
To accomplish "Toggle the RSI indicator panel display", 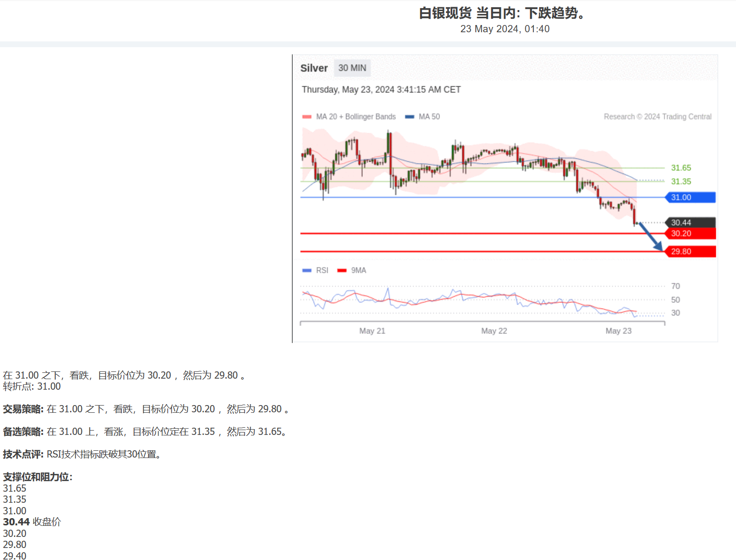I will pyautogui.click(x=321, y=270).
